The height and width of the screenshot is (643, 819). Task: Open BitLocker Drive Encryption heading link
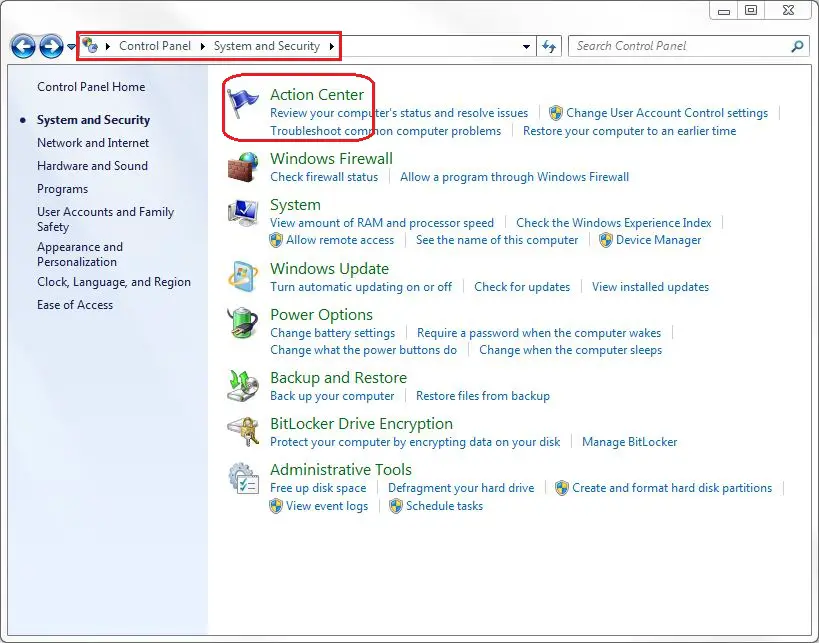coord(361,424)
